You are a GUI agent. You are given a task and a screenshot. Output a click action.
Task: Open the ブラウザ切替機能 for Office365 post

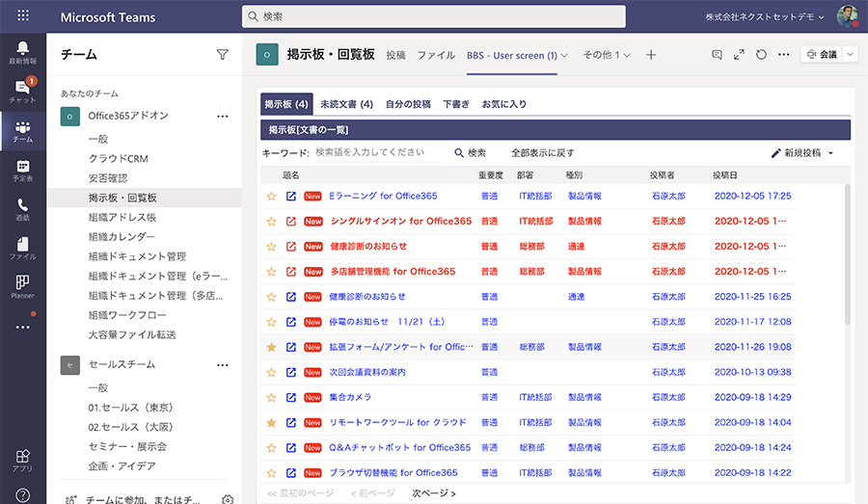tap(393, 473)
